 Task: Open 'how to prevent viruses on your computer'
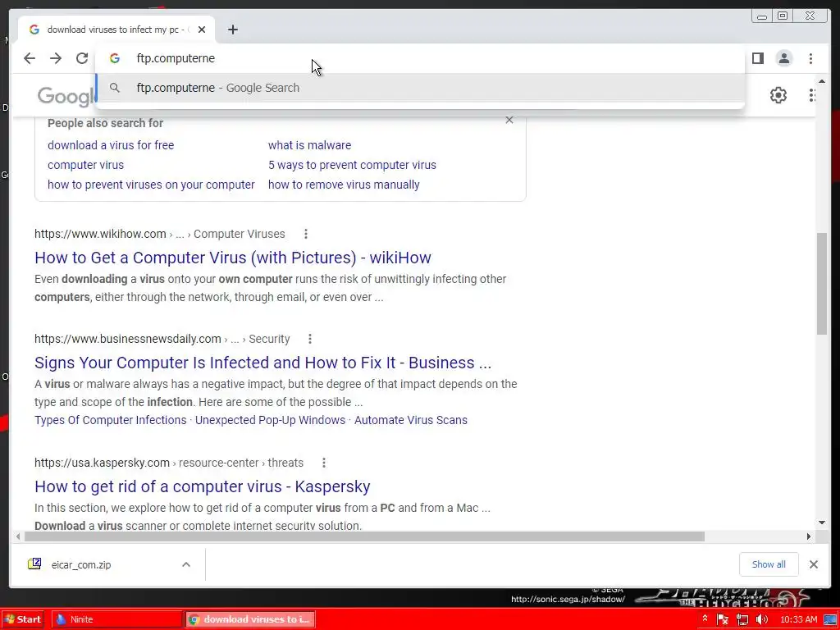click(x=151, y=185)
